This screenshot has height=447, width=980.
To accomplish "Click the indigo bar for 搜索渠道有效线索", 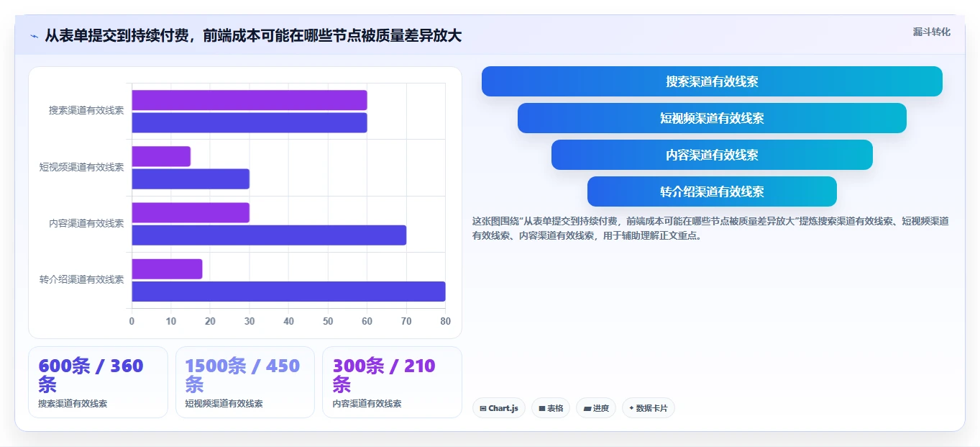I will 249,122.
